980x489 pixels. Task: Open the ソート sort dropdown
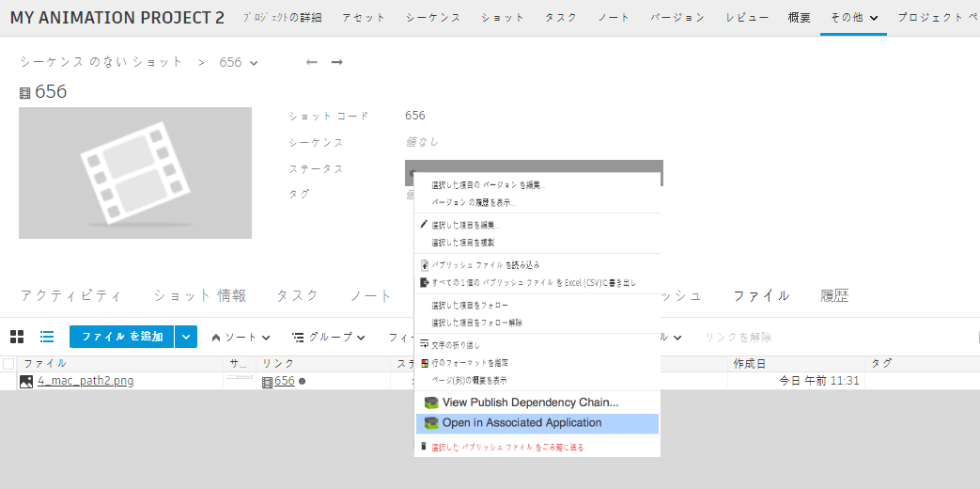click(241, 337)
